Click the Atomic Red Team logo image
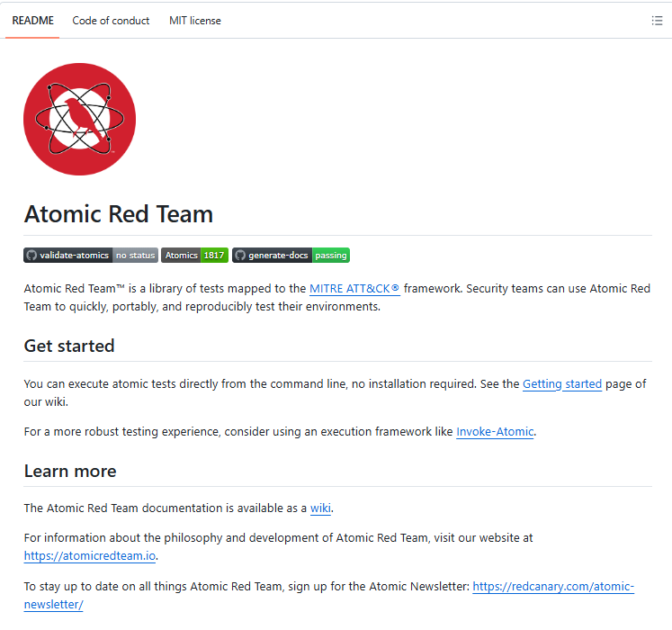The height and width of the screenshot is (630, 672). [x=80, y=119]
